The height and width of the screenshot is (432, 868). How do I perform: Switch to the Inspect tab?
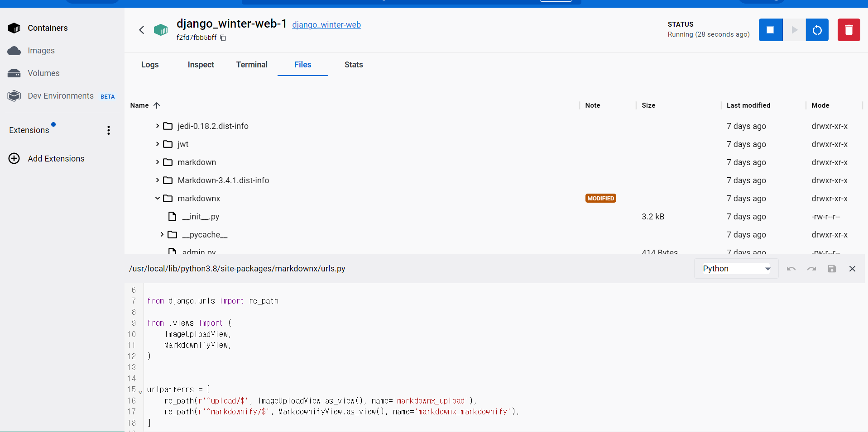(201, 65)
